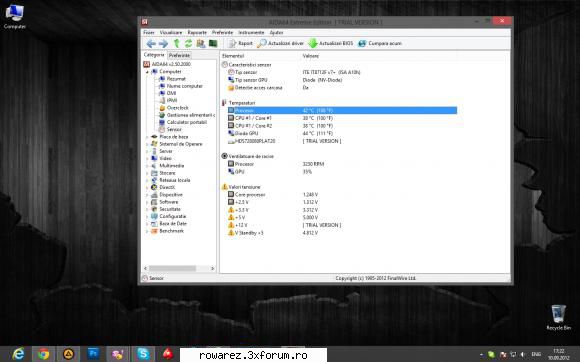The height and width of the screenshot is (362, 580).
Task: Expand the Video node
Action: [147, 159]
